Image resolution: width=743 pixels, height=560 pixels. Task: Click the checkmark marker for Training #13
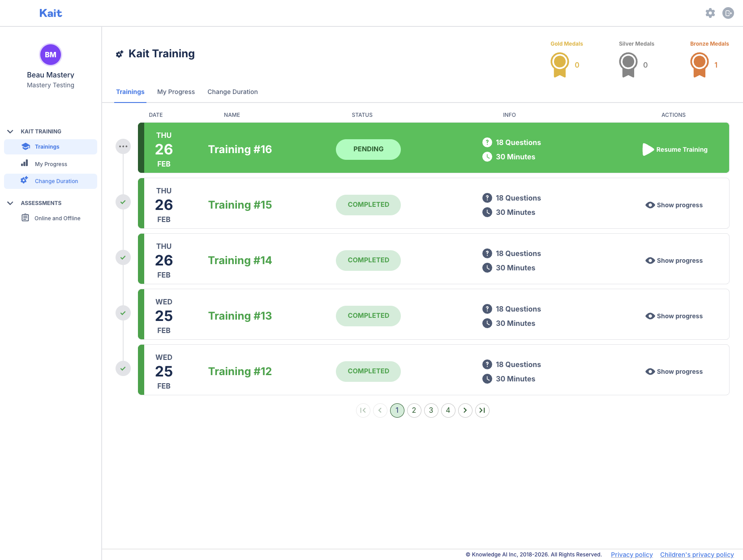[x=123, y=313]
